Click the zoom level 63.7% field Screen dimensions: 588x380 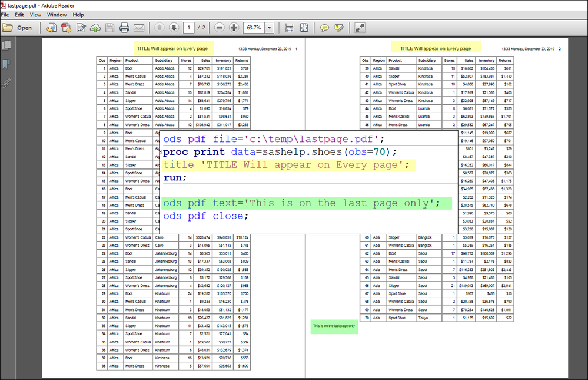click(254, 28)
